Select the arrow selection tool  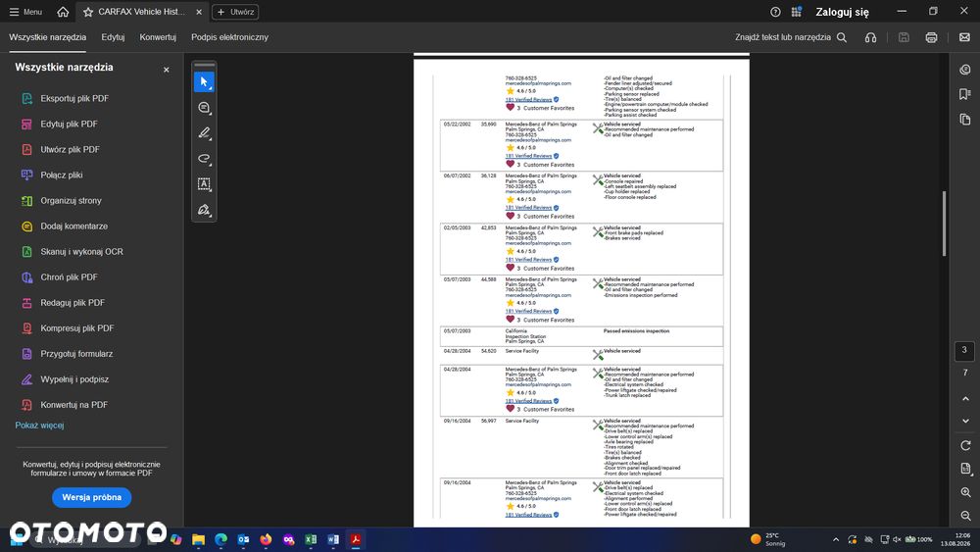point(204,82)
